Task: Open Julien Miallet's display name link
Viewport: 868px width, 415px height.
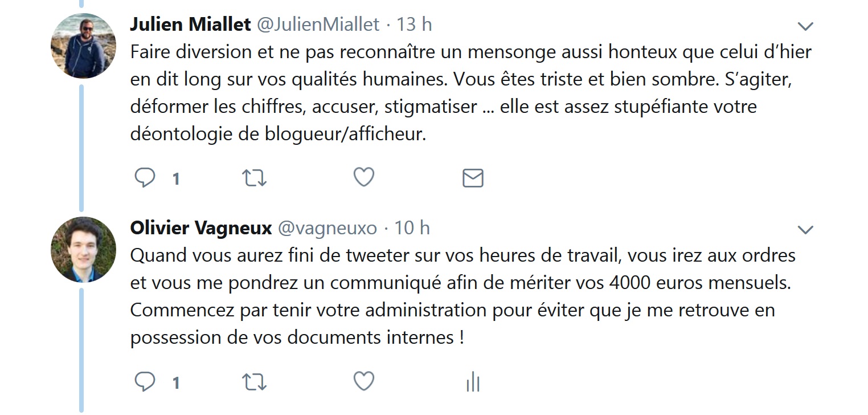Action: [190, 25]
